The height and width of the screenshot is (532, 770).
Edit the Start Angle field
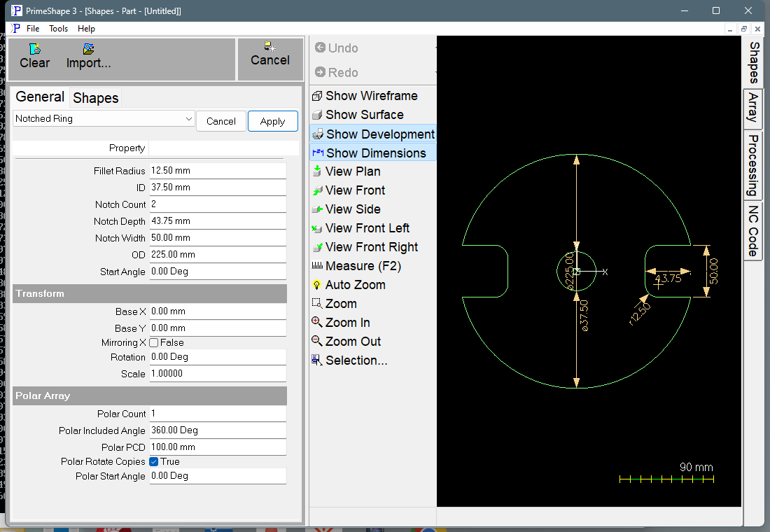[x=218, y=271]
